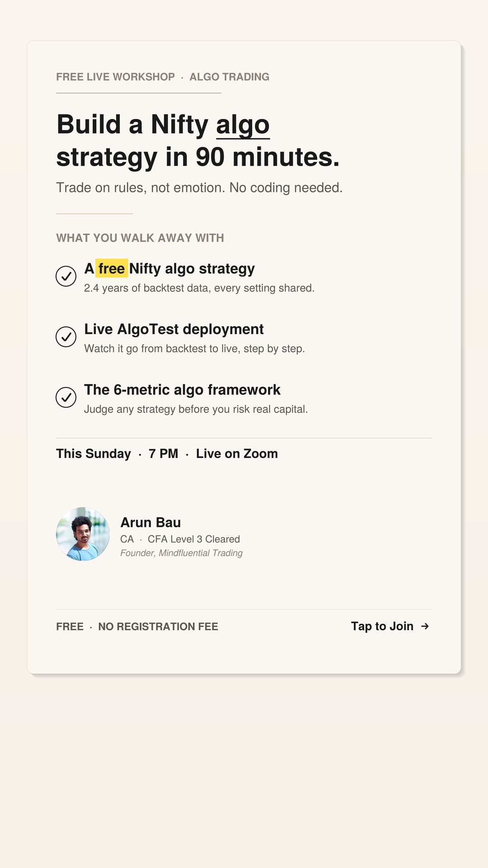Click the 7 PM time text
The width and height of the screenshot is (488, 868).
(164, 453)
